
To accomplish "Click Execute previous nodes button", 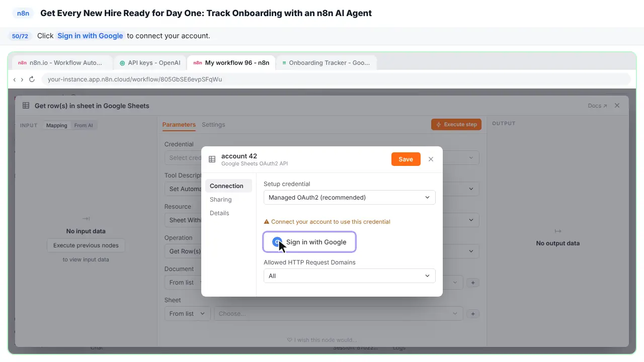I will (86, 245).
